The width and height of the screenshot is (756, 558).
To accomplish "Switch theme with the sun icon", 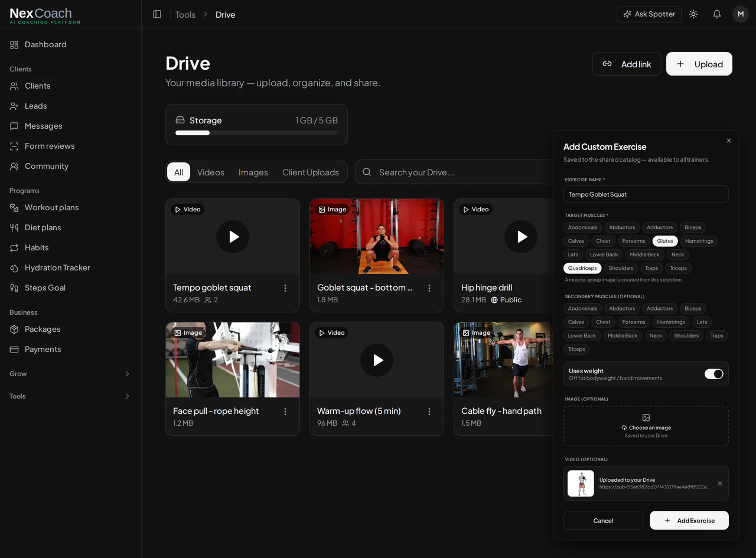I will (x=693, y=14).
